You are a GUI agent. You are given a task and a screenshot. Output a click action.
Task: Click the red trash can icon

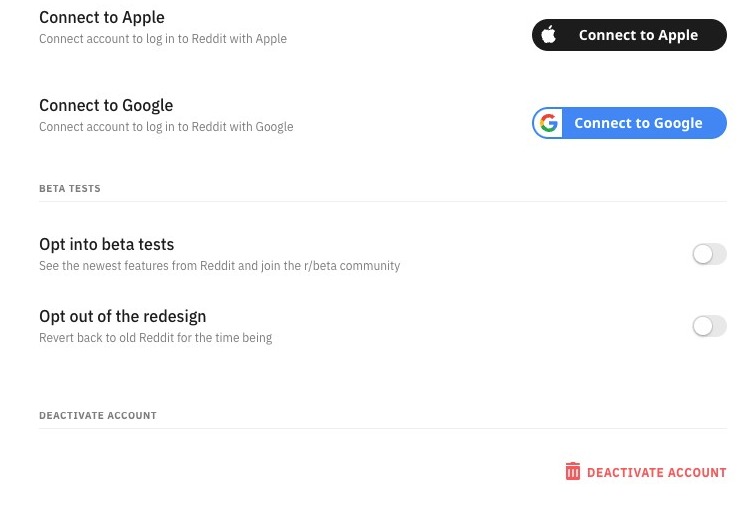(x=573, y=471)
